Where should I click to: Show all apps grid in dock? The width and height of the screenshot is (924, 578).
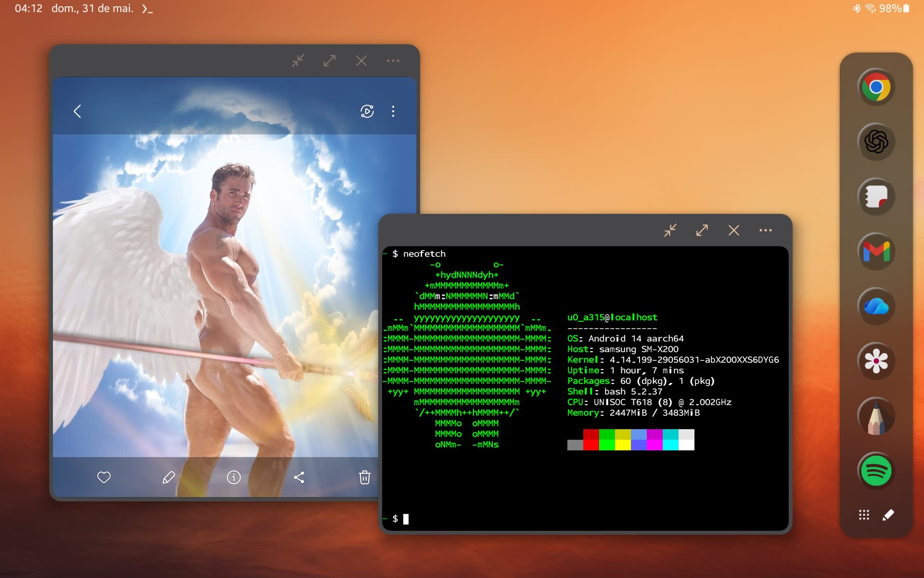[864, 515]
